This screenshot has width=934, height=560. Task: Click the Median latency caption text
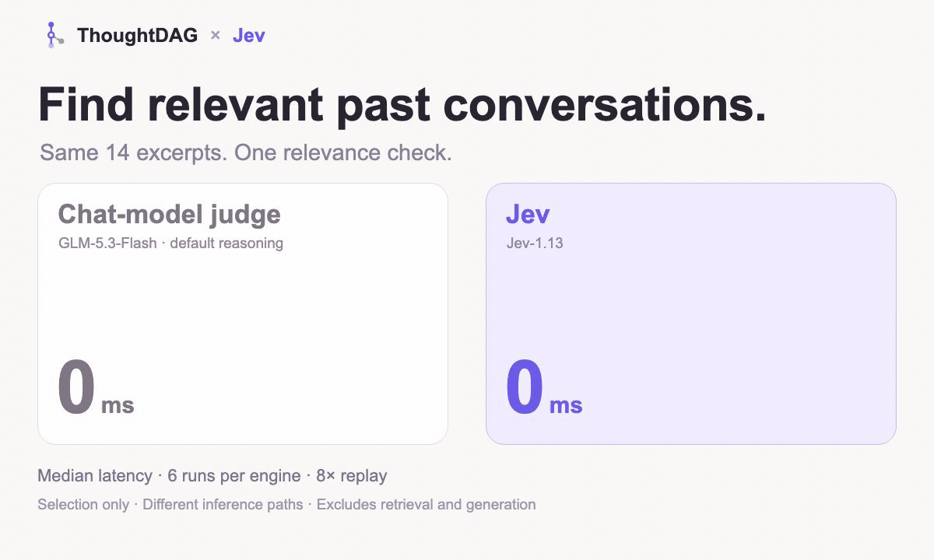click(x=95, y=476)
